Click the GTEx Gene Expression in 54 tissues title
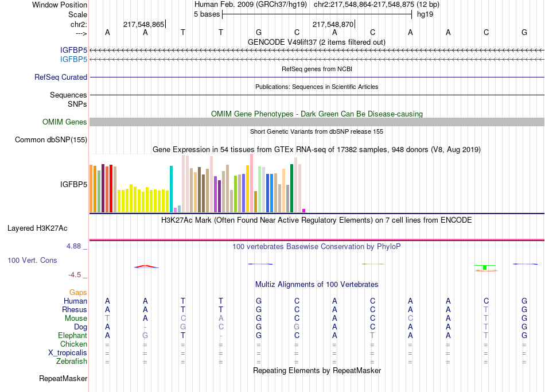The width and height of the screenshot is (545, 392). 317,150
